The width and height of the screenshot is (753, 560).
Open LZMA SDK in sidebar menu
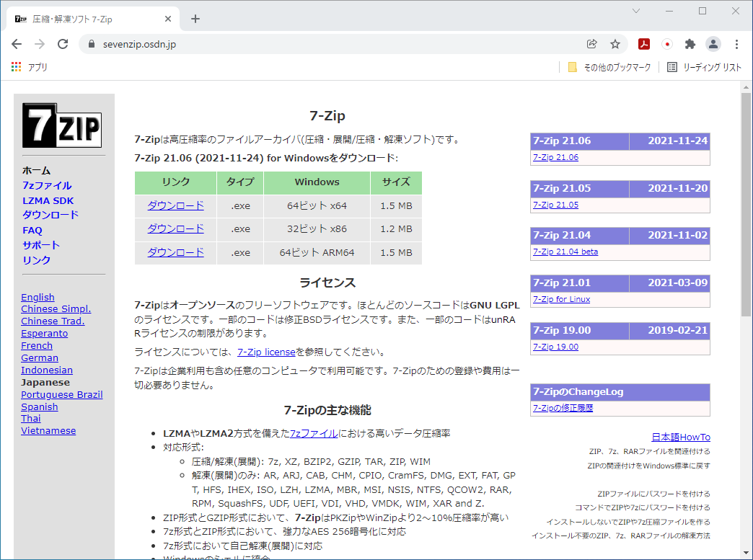[48, 200]
